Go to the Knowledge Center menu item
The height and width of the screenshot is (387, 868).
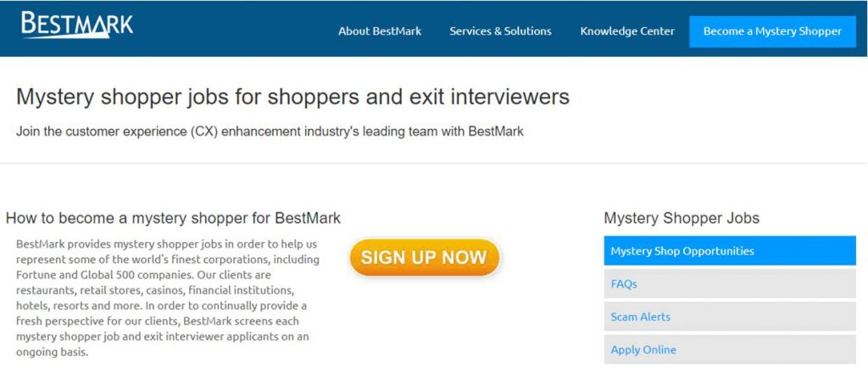[627, 31]
